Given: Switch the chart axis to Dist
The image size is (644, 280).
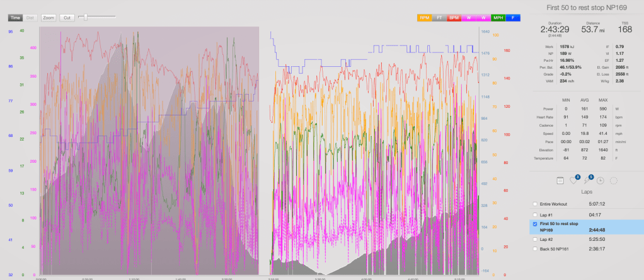Looking at the screenshot, I should (x=30, y=18).
